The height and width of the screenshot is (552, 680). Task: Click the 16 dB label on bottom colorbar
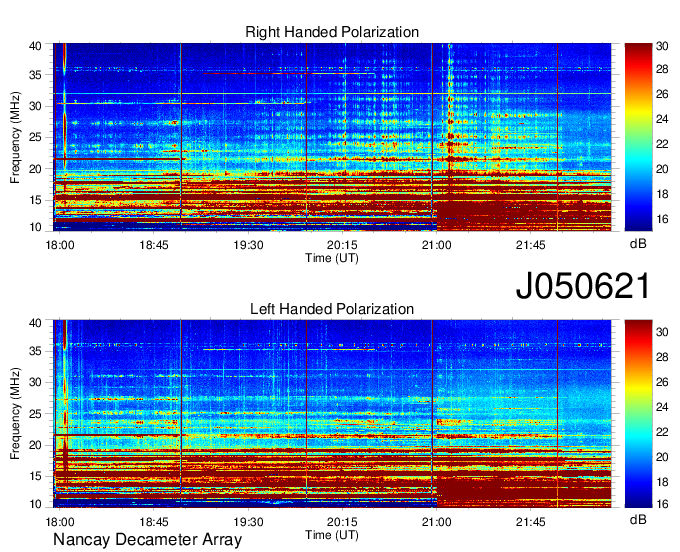(x=662, y=504)
